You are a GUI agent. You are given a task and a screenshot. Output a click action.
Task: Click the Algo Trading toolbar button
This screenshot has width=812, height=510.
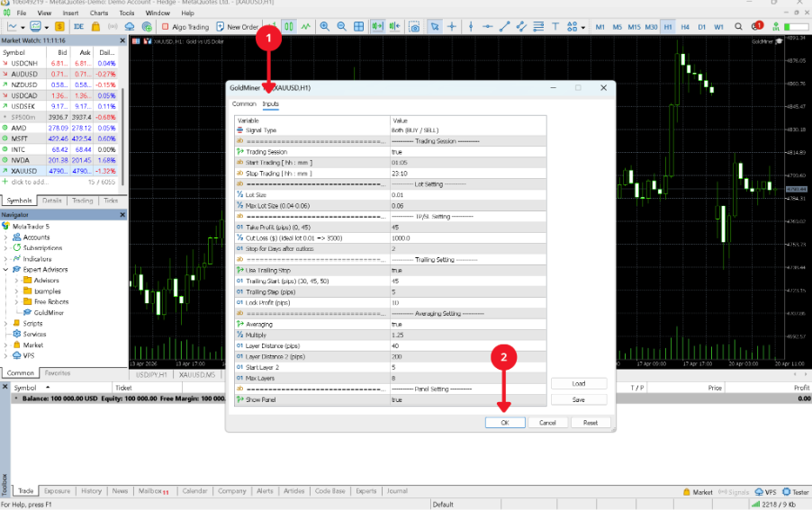[x=185, y=27]
